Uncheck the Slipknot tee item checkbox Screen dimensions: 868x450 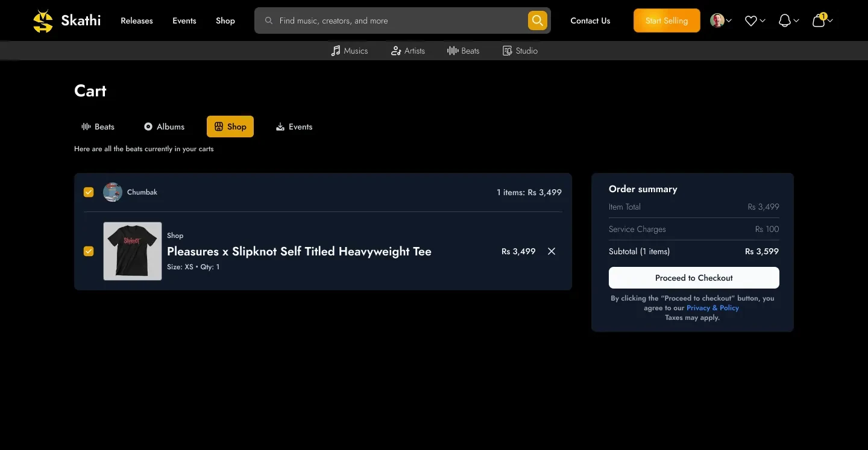coord(89,251)
